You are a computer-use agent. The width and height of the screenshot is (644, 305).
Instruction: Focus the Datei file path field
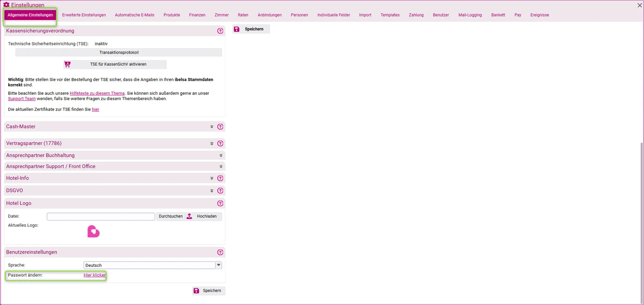click(101, 217)
